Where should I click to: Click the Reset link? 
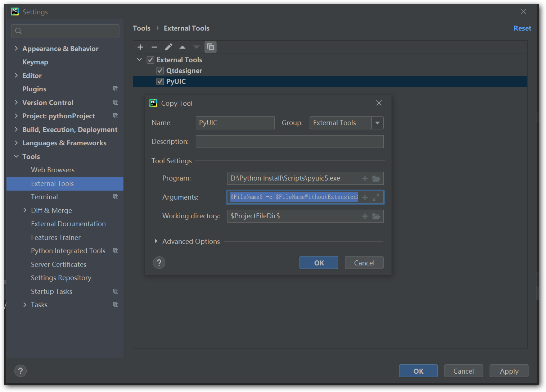coord(522,28)
